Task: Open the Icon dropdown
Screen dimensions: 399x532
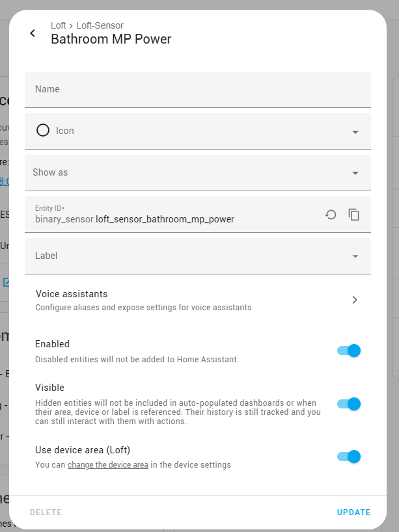Action: 355,131
